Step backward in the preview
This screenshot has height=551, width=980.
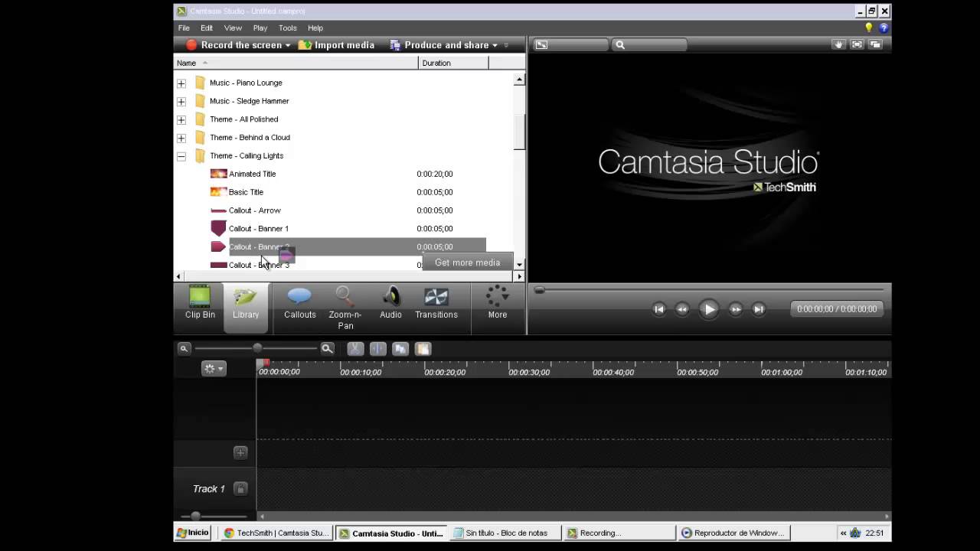pyautogui.click(x=682, y=309)
